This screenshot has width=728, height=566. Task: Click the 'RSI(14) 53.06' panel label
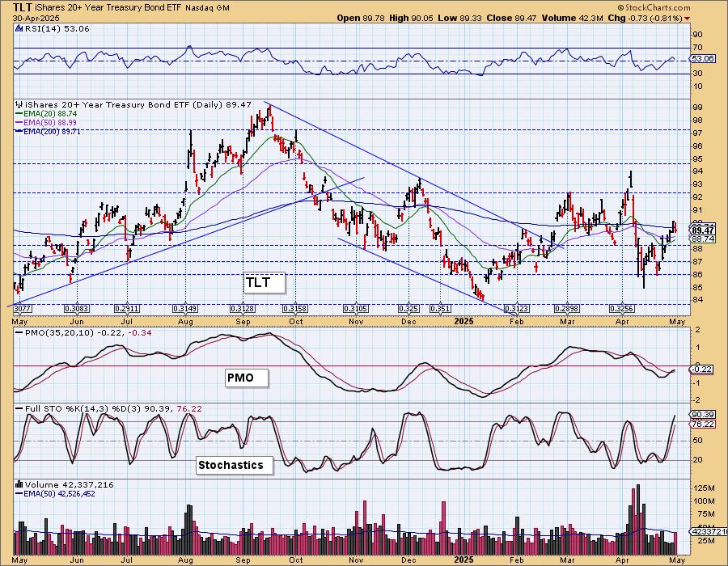(x=57, y=28)
